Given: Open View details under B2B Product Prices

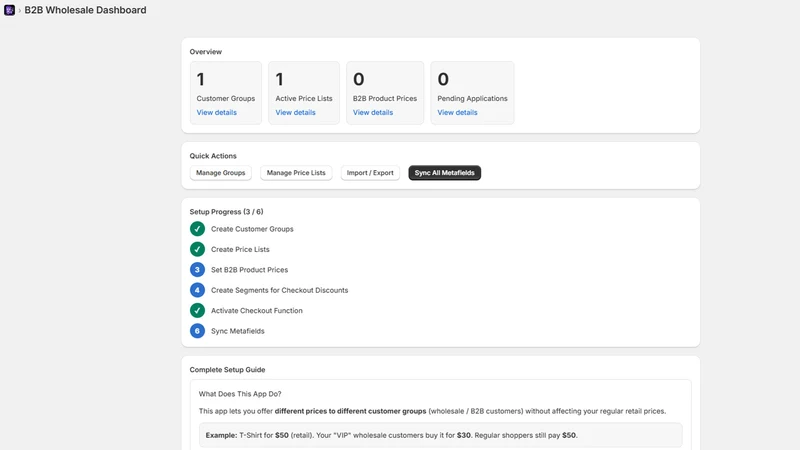Looking at the screenshot, I should pyautogui.click(x=373, y=112).
